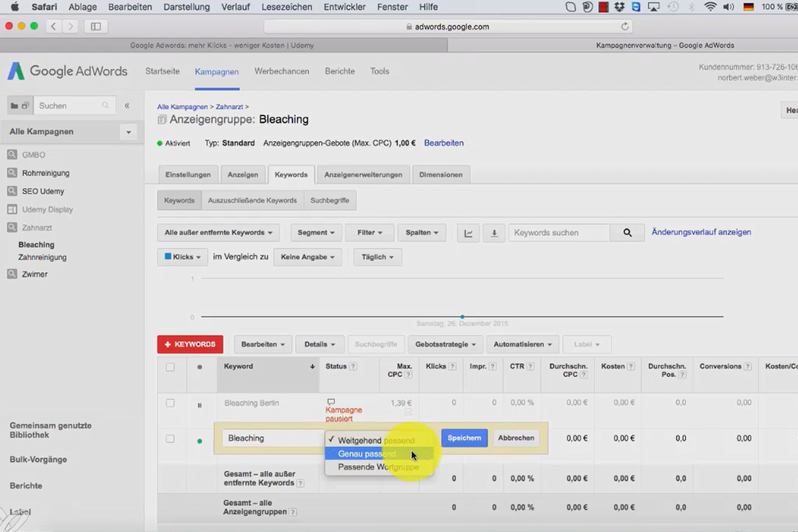Click the Bleaching keyword text field
This screenshot has height=532, width=798.
coord(273,438)
